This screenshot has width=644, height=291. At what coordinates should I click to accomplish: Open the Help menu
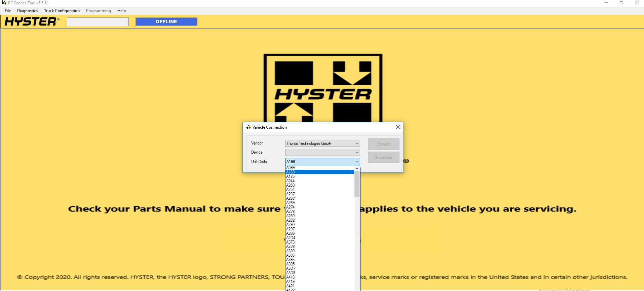121,11
